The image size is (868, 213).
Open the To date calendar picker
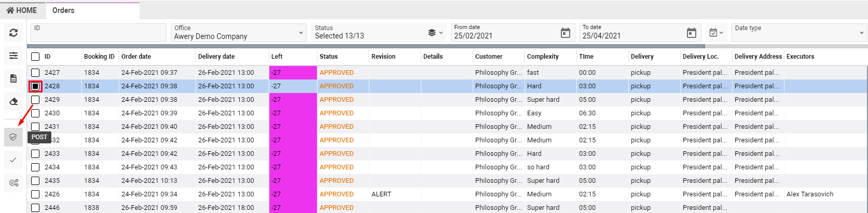coord(691,33)
